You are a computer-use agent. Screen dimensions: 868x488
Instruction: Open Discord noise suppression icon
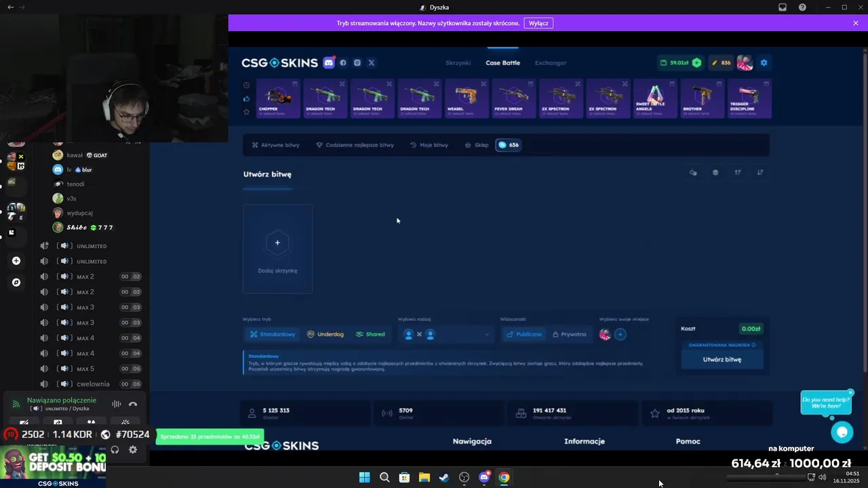tap(117, 404)
